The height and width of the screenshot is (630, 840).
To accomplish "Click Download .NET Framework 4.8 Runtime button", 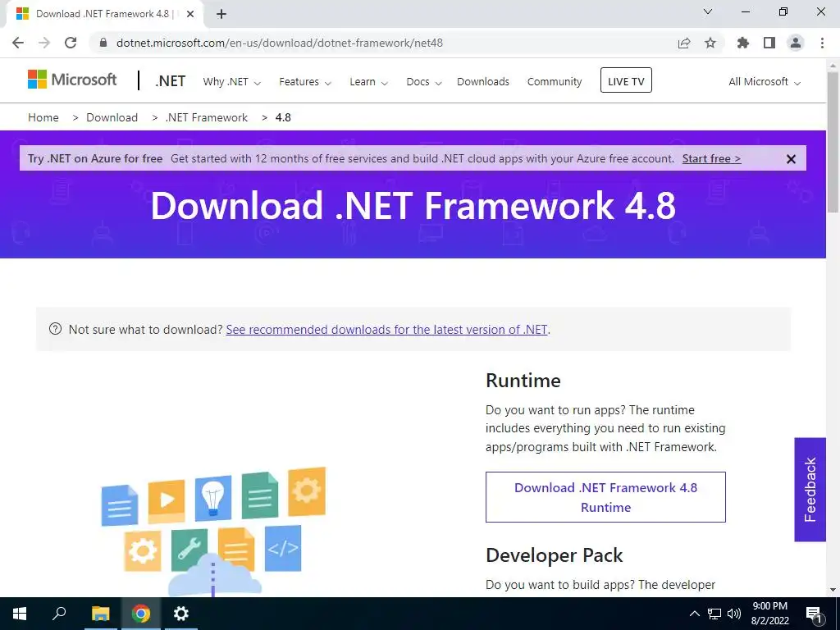I will point(605,497).
